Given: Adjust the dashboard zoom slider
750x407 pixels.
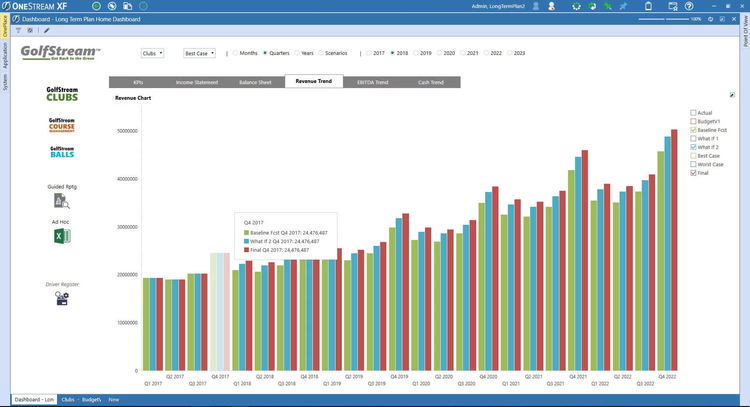Looking at the screenshot, I should 664,19.
